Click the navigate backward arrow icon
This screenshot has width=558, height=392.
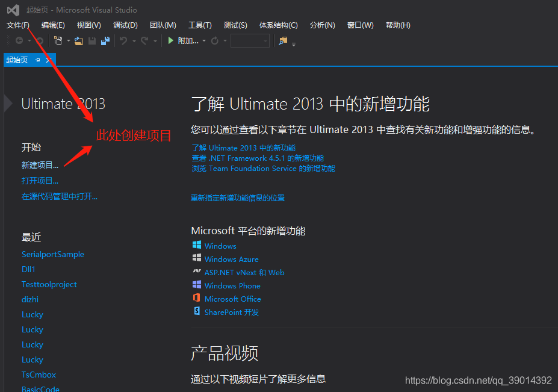(19, 41)
